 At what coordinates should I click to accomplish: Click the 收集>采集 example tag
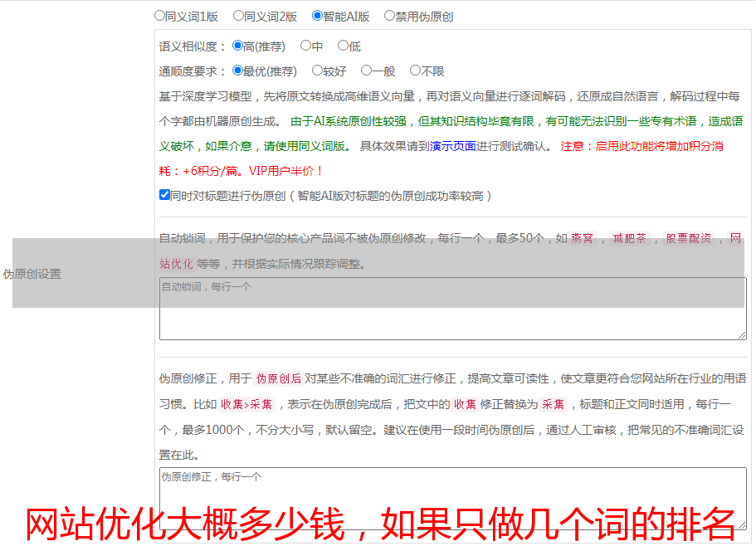(x=246, y=404)
